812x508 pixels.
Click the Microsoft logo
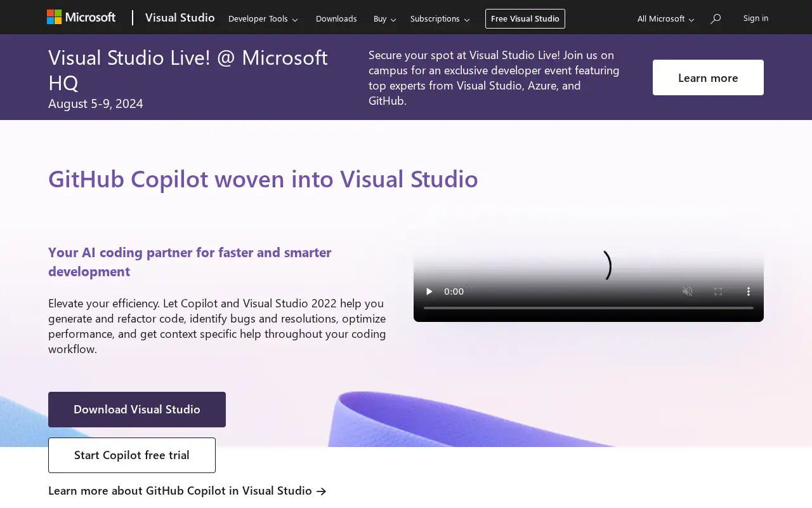(81, 17)
